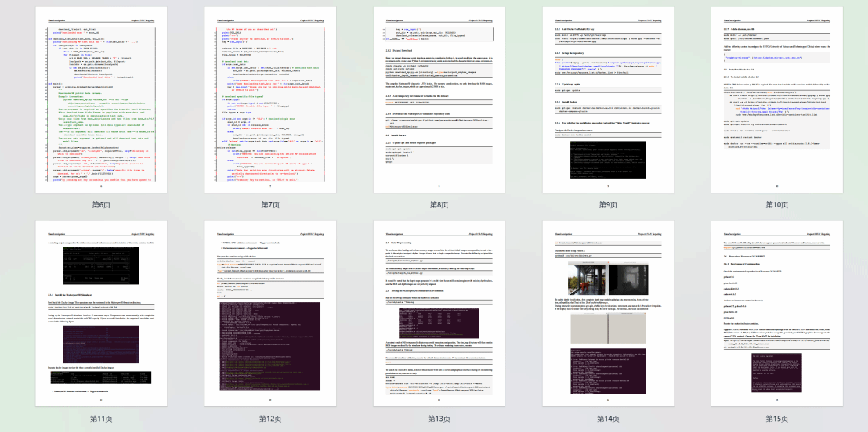Click the "第9页" caption
The width and height of the screenshot is (868, 432).
tap(608, 204)
